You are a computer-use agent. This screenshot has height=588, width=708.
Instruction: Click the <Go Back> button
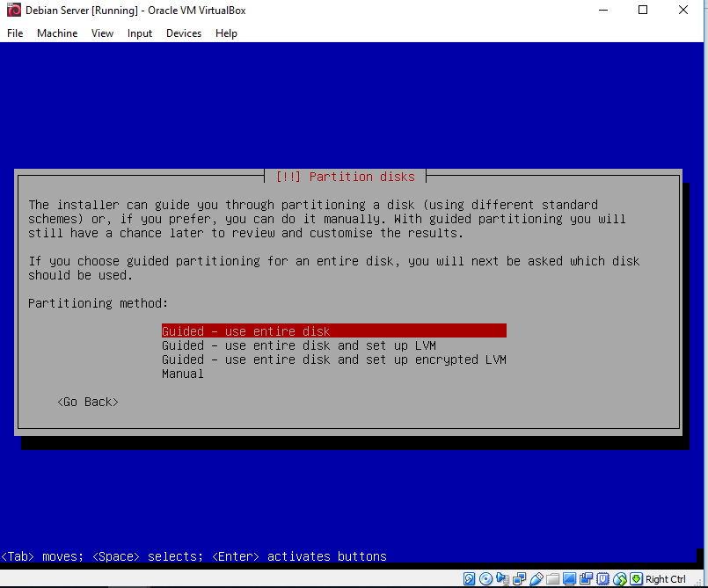pos(88,402)
